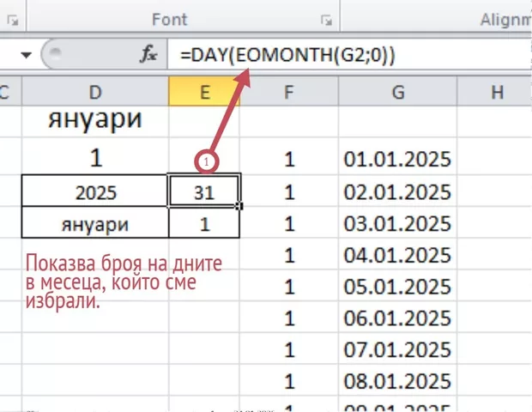Screen dimensions: 532x412
Task: Click the round button in the formula bar
Action: [55, 52]
